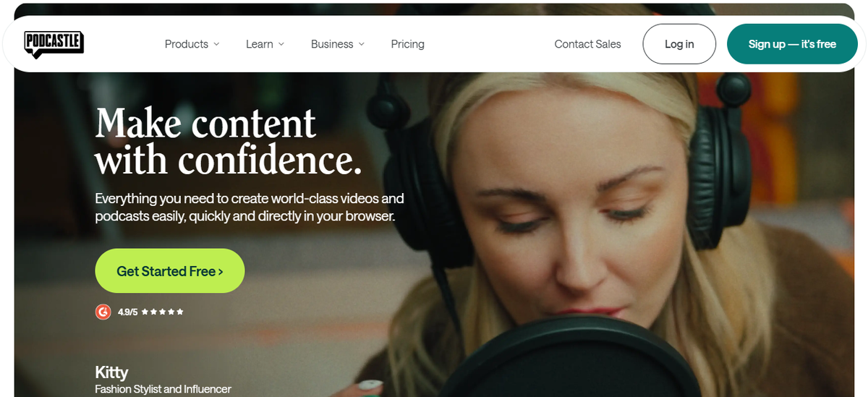Click Sign up — it's free button
Image resolution: width=868 pixels, height=397 pixels.
792,44
